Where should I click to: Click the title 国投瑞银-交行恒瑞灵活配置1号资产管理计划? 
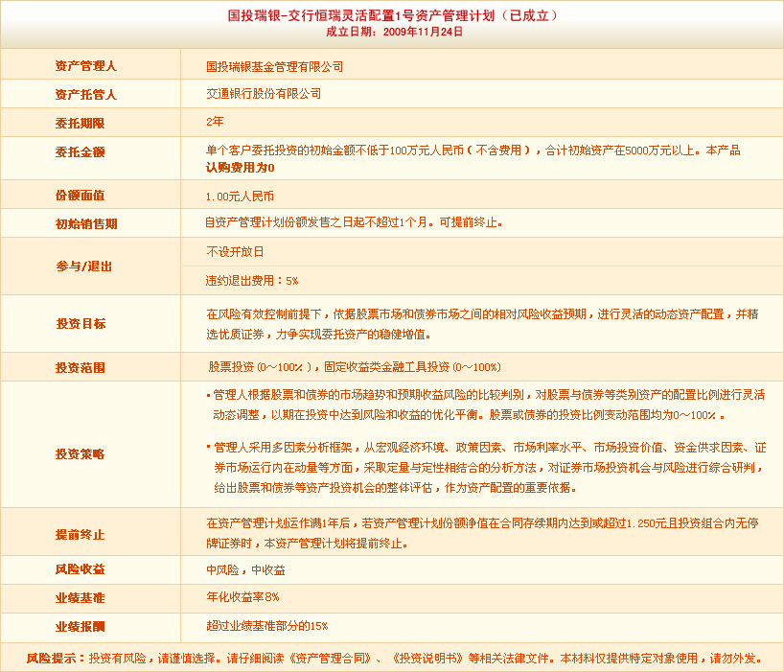coord(393,15)
